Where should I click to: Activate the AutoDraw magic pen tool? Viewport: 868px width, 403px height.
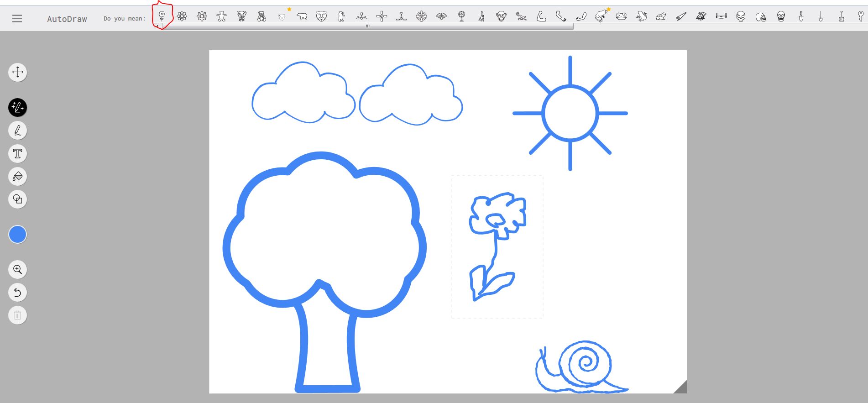(18, 108)
